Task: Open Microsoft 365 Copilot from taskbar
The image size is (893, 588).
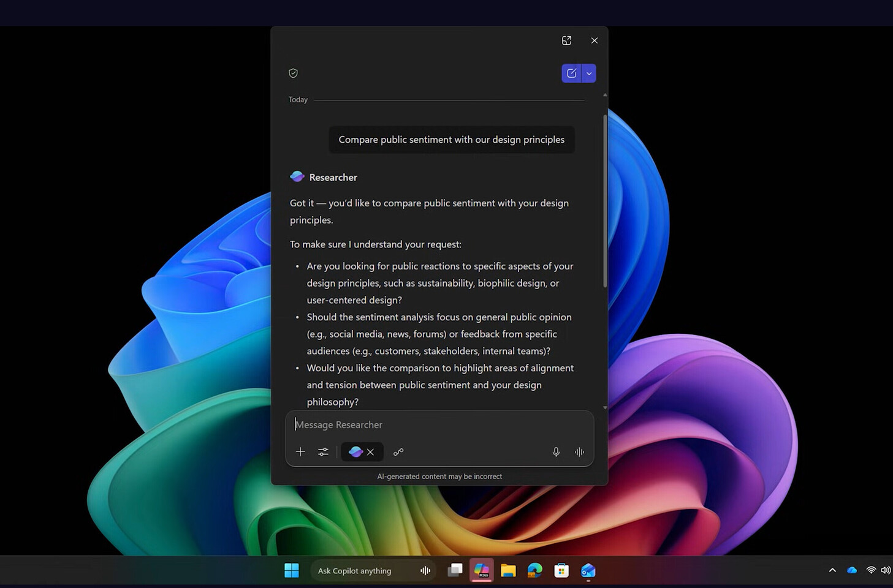Action: point(482,570)
